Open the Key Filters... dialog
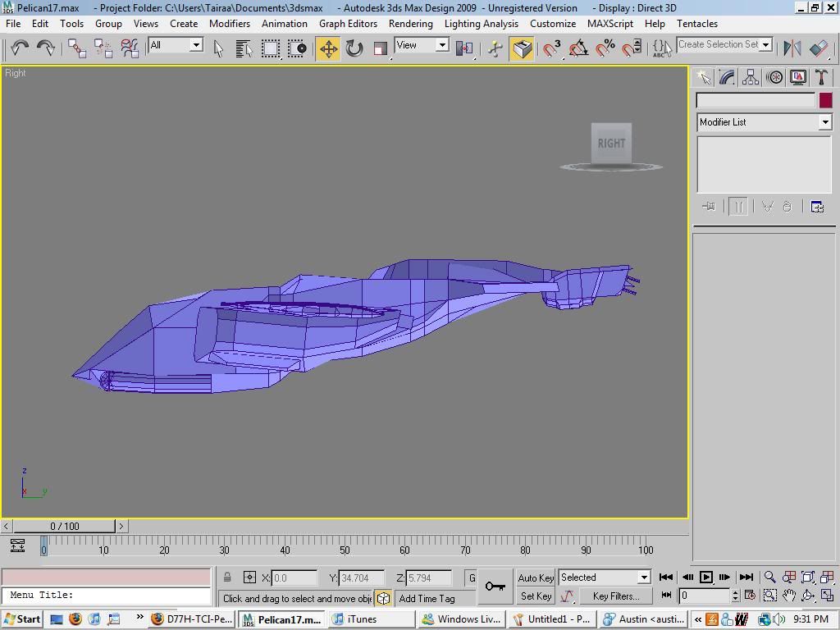 click(616, 596)
